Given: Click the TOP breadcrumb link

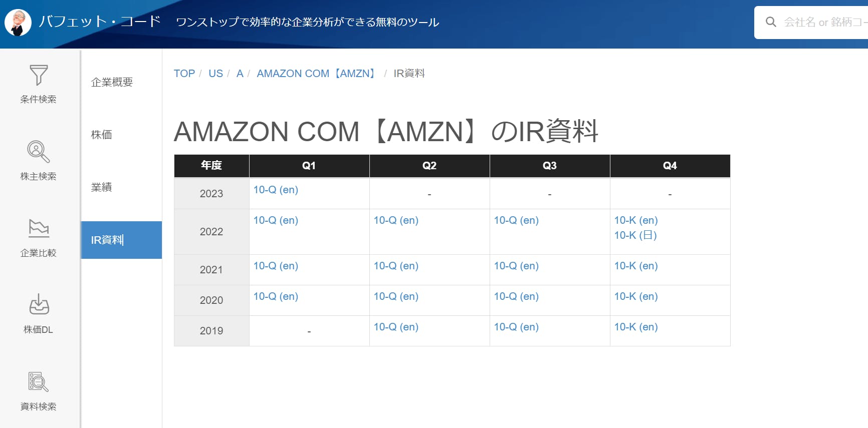Looking at the screenshot, I should [x=184, y=74].
